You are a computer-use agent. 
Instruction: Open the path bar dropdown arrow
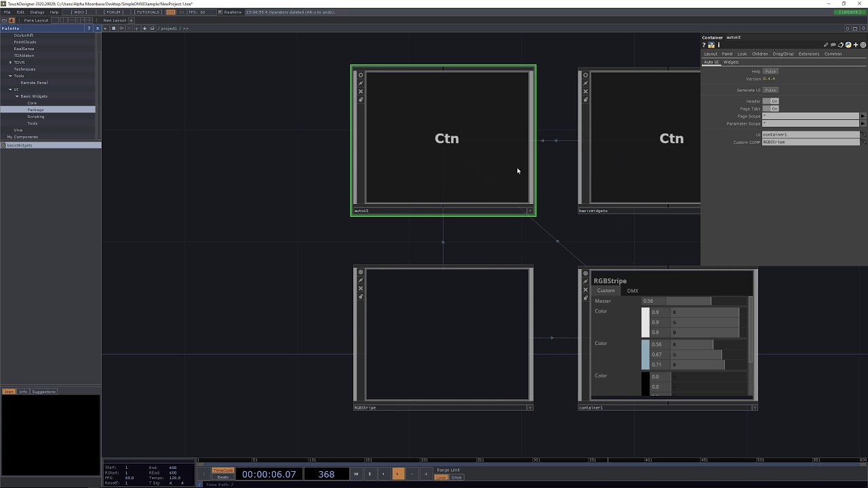(105, 28)
